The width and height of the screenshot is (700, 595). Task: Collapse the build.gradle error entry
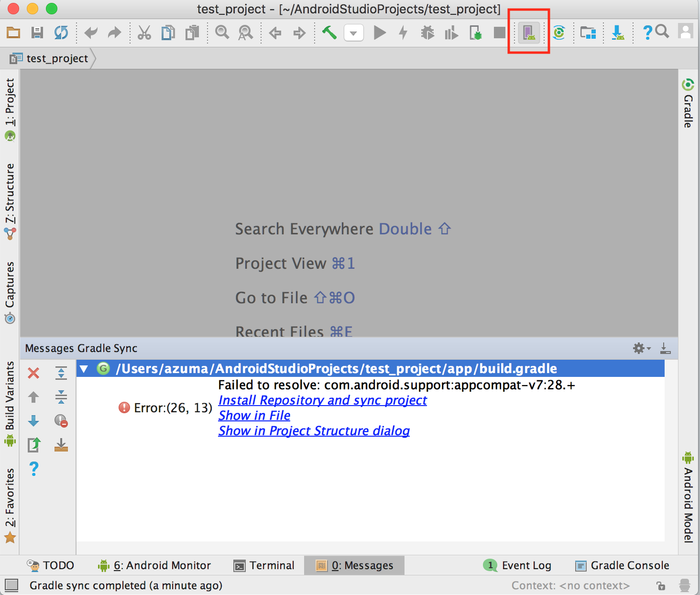pos(84,368)
